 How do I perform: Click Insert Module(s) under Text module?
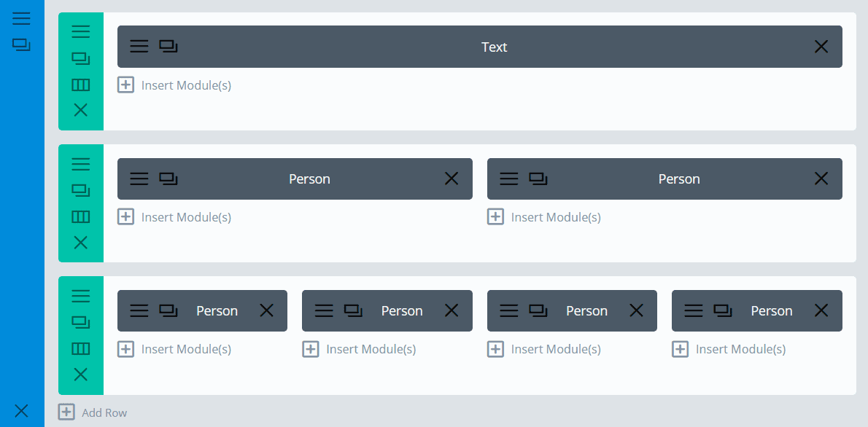(175, 85)
